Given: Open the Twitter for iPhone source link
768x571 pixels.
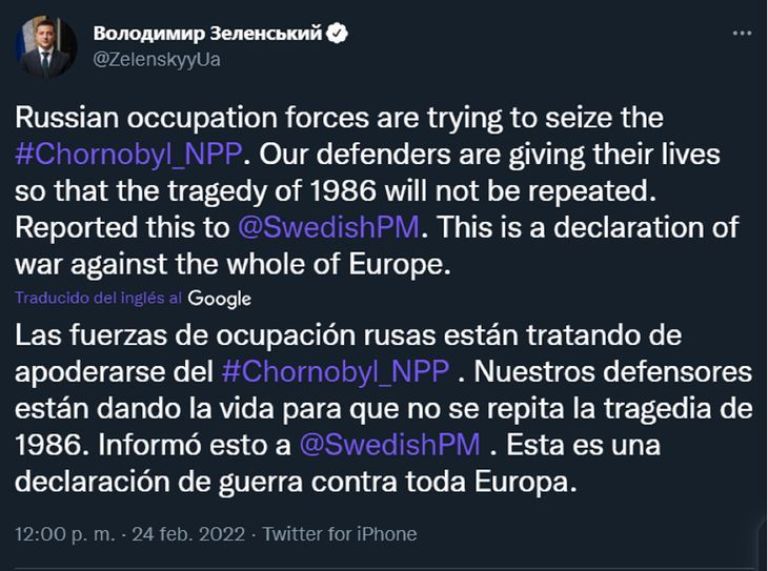Looking at the screenshot, I should coord(338,534).
